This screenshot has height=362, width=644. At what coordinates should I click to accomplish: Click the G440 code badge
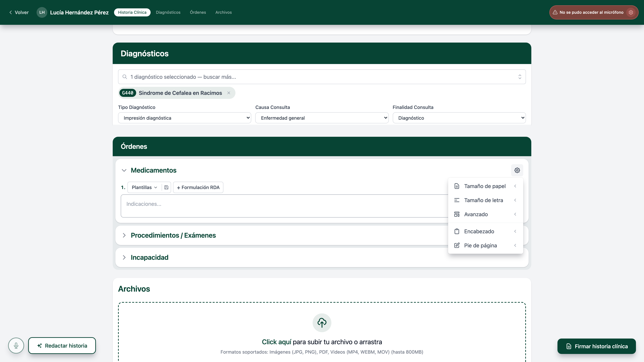[127, 93]
